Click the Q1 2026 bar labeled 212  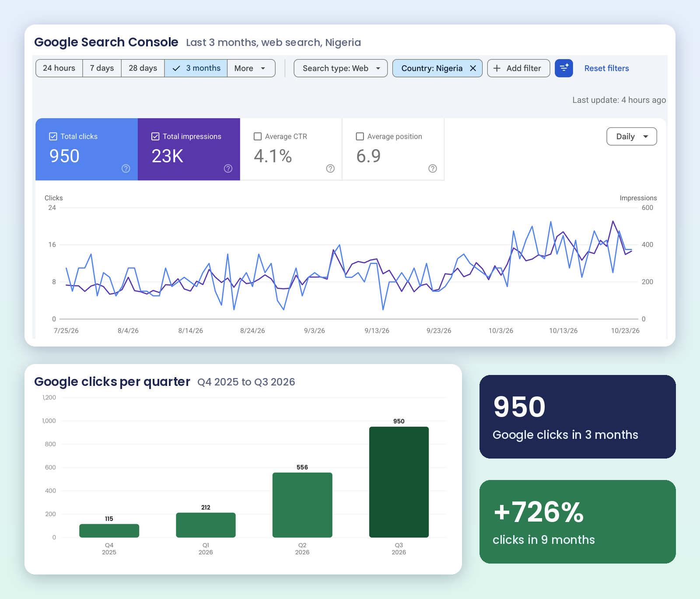tap(206, 525)
